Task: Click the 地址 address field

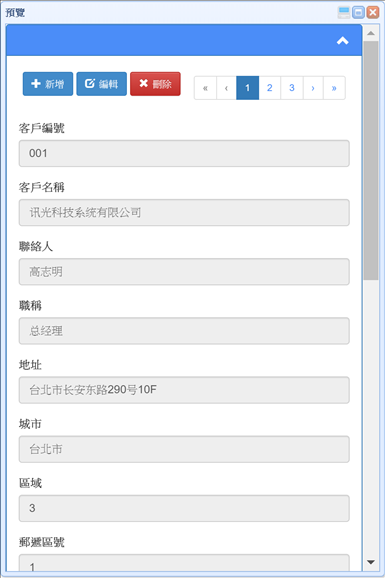Action: (x=184, y=390)
